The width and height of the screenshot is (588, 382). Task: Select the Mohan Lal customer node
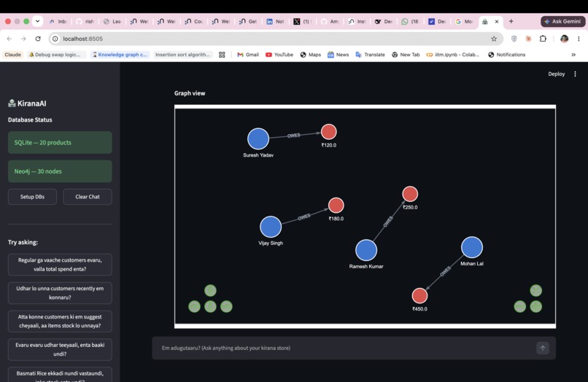472,247
